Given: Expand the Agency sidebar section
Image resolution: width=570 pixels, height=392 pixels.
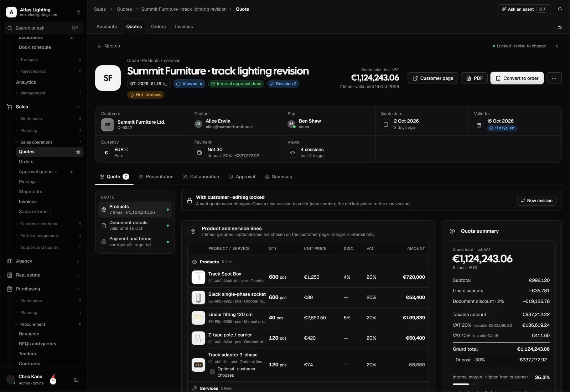Looking at the screenshot, I should click(x=43, y=261).
